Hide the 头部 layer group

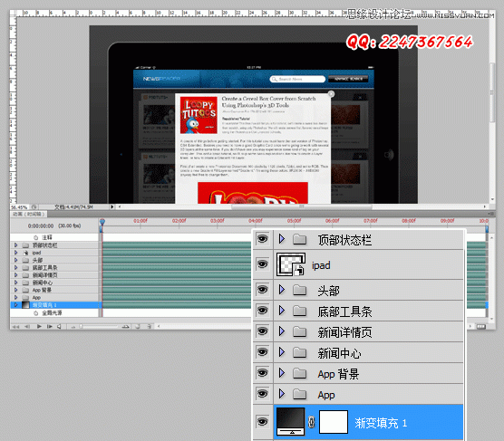(263, 290)
